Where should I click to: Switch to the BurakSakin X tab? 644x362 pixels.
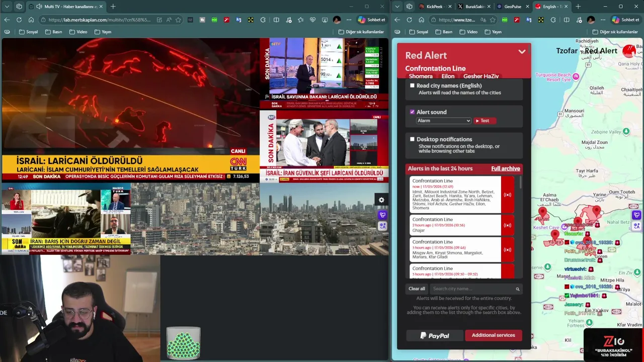(x=474, y=7)
